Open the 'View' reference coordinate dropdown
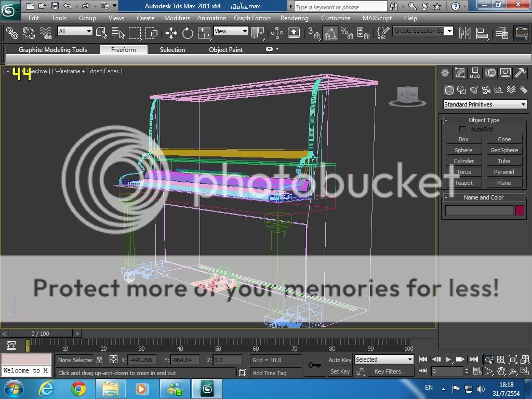 pyautogui.click(x=231, y=31)
